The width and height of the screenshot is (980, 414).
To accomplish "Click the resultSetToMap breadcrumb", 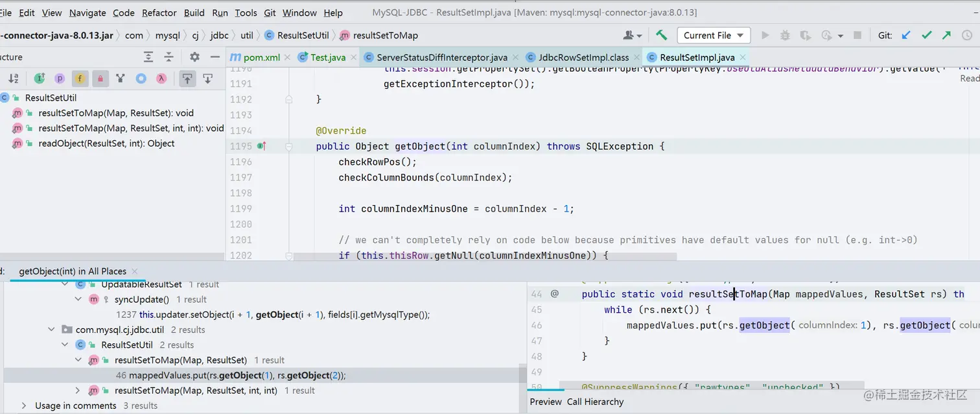I will tap(379, 35).
